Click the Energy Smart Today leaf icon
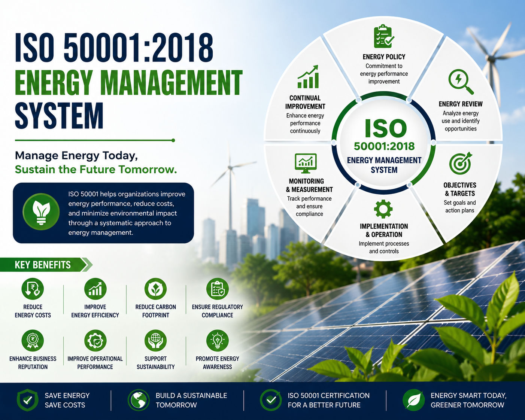The width and height of the screenshot is (525, 420). point(413,400)
